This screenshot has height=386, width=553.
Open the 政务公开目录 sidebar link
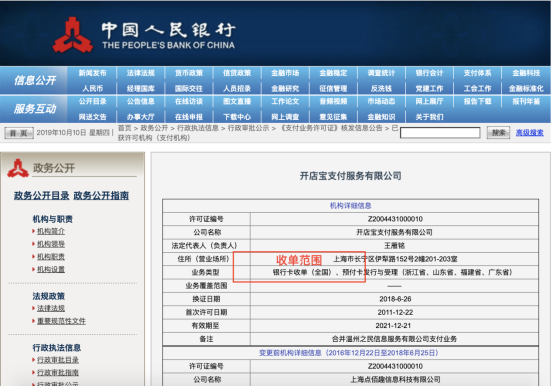(41, 195)
